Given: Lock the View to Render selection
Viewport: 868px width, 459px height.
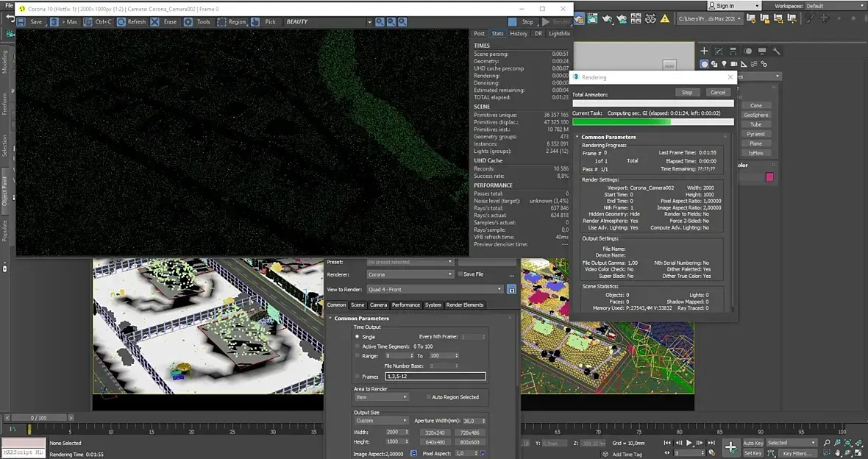Looking at the screenshot, I should 512,290.
